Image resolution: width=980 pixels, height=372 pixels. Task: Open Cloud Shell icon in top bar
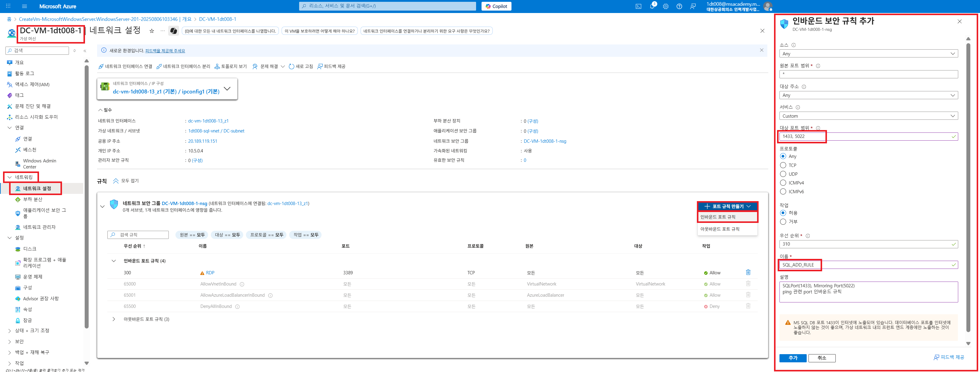click(x=639, y=6)
